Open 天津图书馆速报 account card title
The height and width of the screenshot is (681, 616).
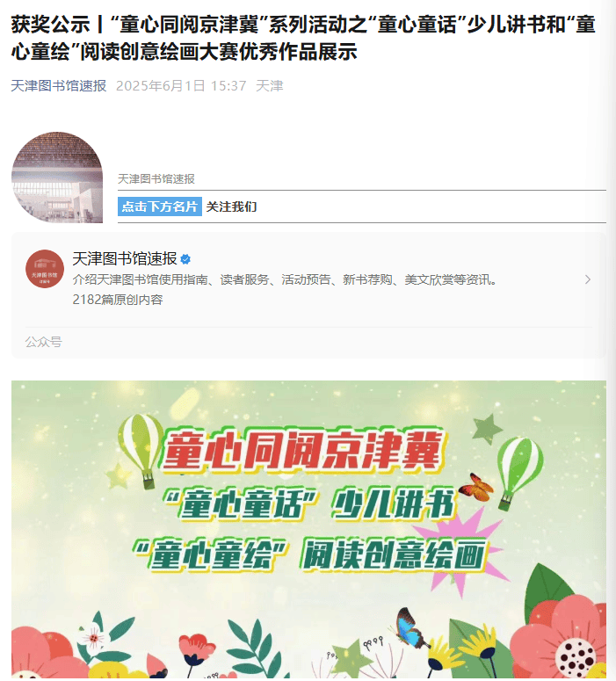[125, 259]
